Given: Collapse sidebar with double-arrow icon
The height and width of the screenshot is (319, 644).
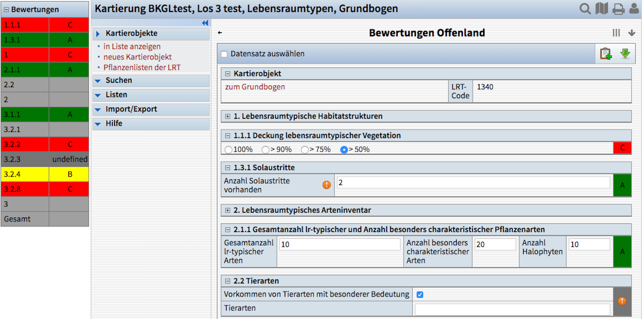Looking at the screenshot, I should pos(205,23).
